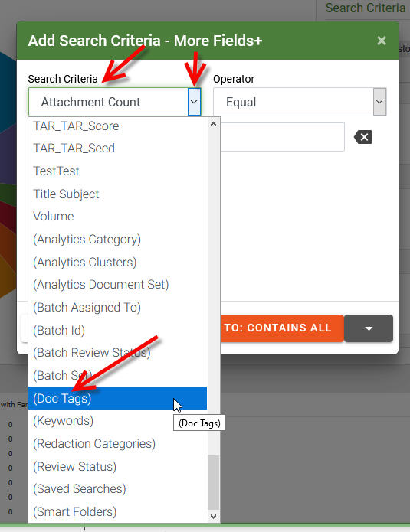Expand the Contains All split-button arrow
The height and width of the screenshot is (532, 410).
(x=369, y=328)
